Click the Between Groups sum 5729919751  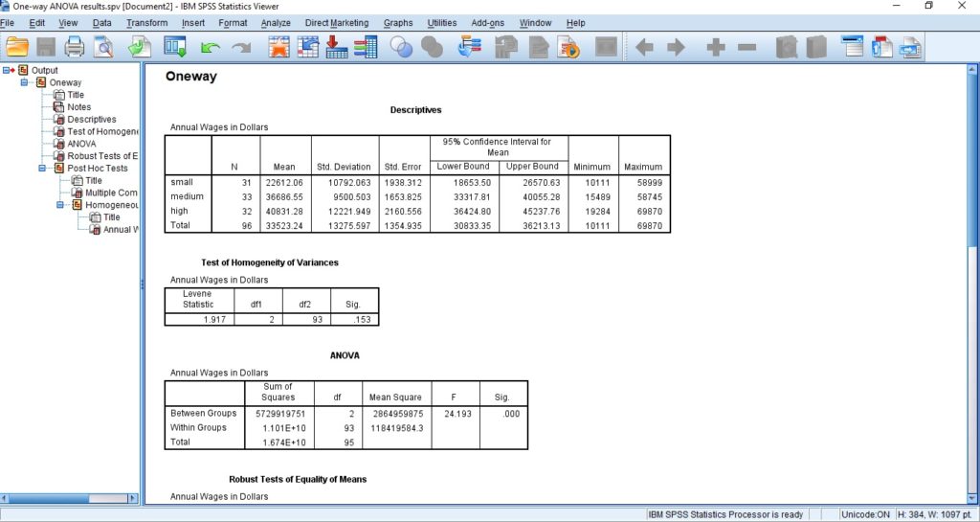(281, 413)
